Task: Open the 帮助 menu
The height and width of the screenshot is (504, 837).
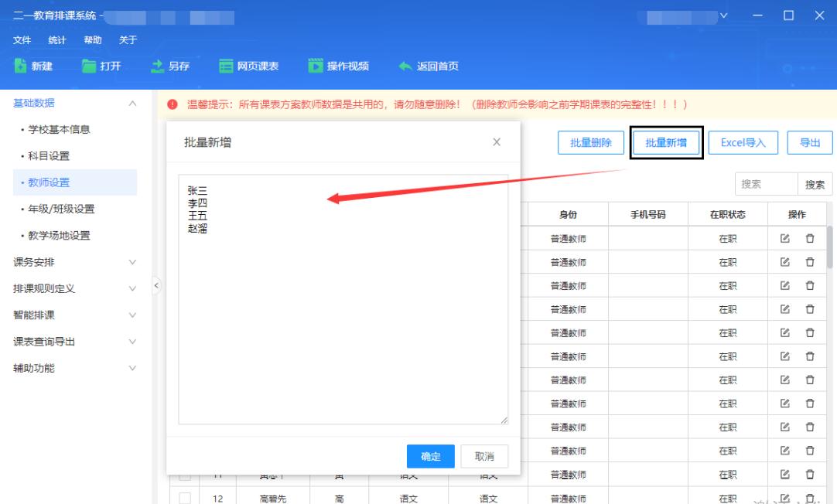Action: pyautogui.click(x=92, y=40)
